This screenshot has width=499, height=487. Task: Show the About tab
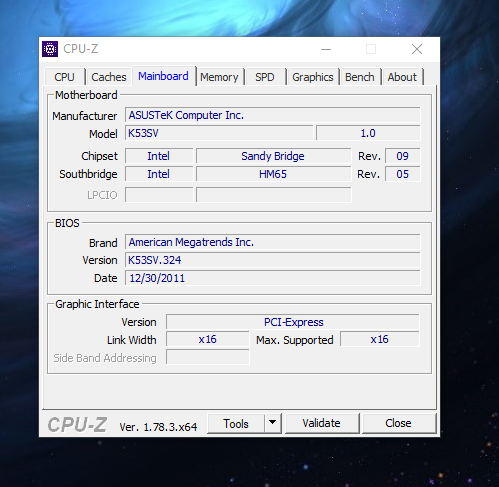pos(402,77)
